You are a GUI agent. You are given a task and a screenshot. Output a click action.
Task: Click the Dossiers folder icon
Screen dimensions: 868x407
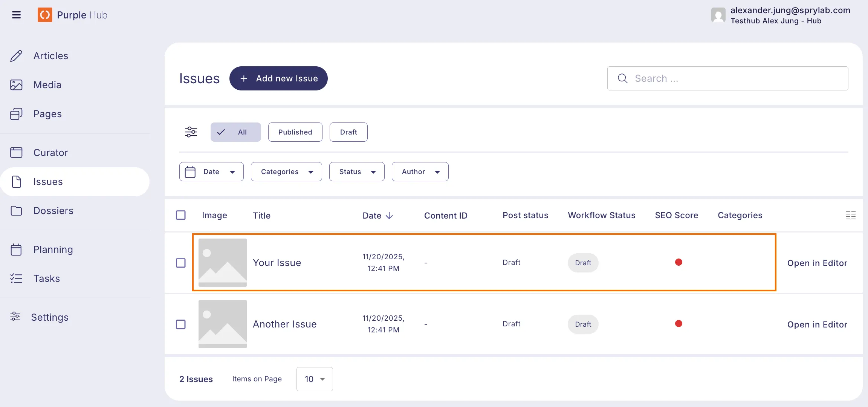pyautogui.click(x=16, y=211)
